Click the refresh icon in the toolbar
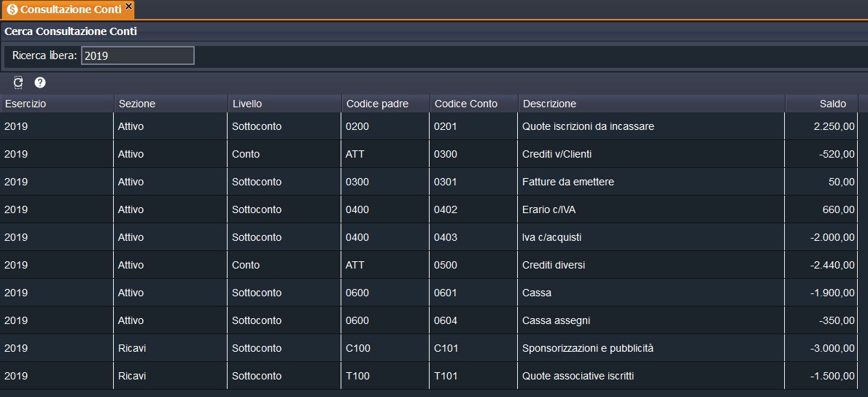This screenshot has width=868, height=397. pos(18,83)
